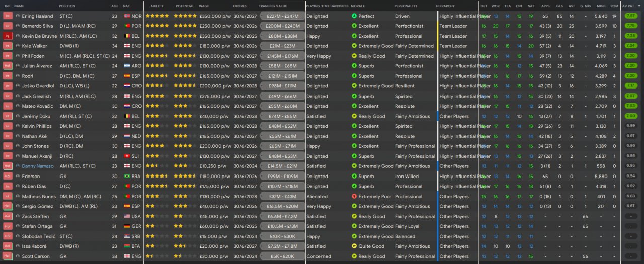
Task: Click the £227M - £247M transfer value button
Action: pos(282,16)
